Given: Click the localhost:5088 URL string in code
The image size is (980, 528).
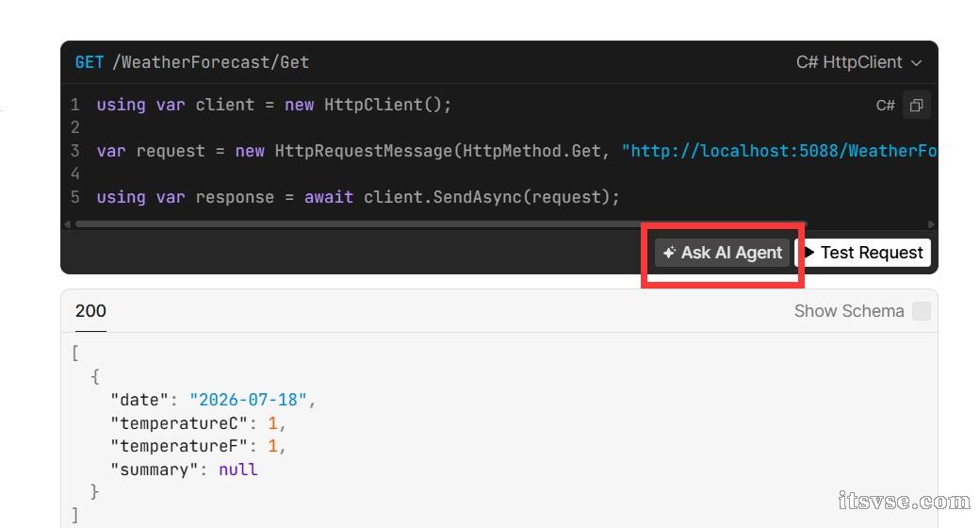Looking at the screenshot, I should pyautogui.click(x=779, y=151).
